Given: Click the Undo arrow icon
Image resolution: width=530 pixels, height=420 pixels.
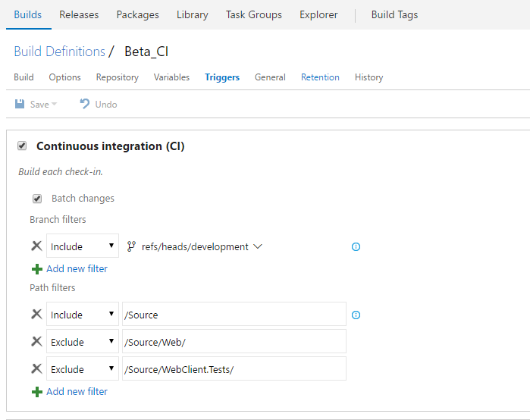Looking at the screenshot, I should click(x=85, y=104).
